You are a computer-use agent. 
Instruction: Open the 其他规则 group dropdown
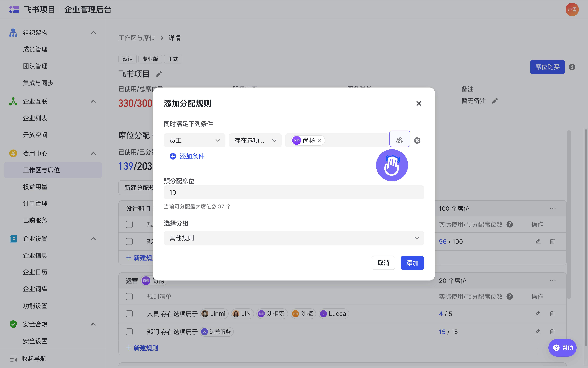294,238
